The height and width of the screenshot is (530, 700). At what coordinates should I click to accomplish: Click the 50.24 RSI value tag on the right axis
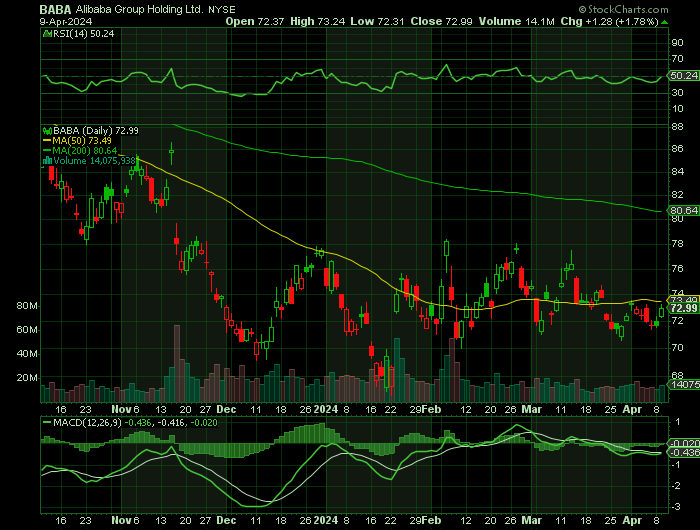pos(684,76)
